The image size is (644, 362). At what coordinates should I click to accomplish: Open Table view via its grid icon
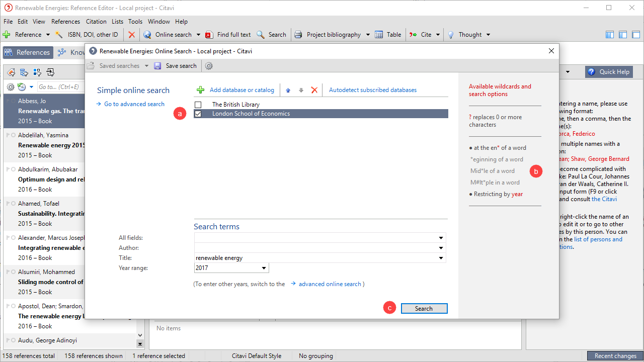coord(379,35)
